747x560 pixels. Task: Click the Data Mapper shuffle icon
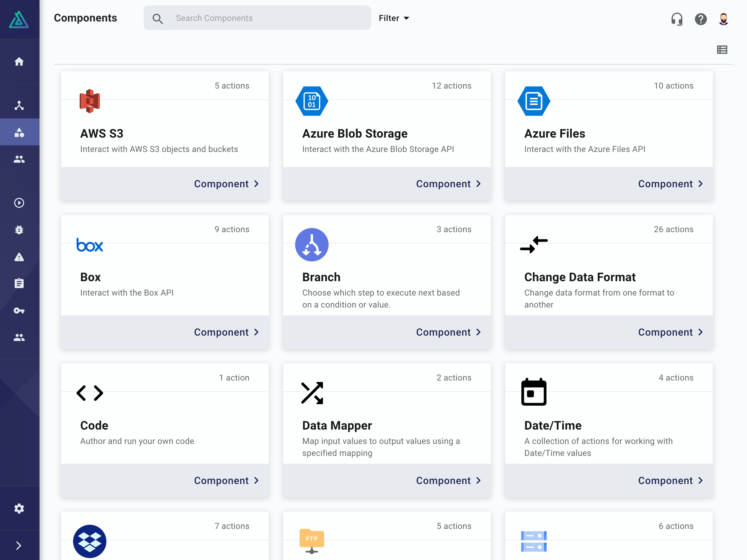(x=312, y=393)
